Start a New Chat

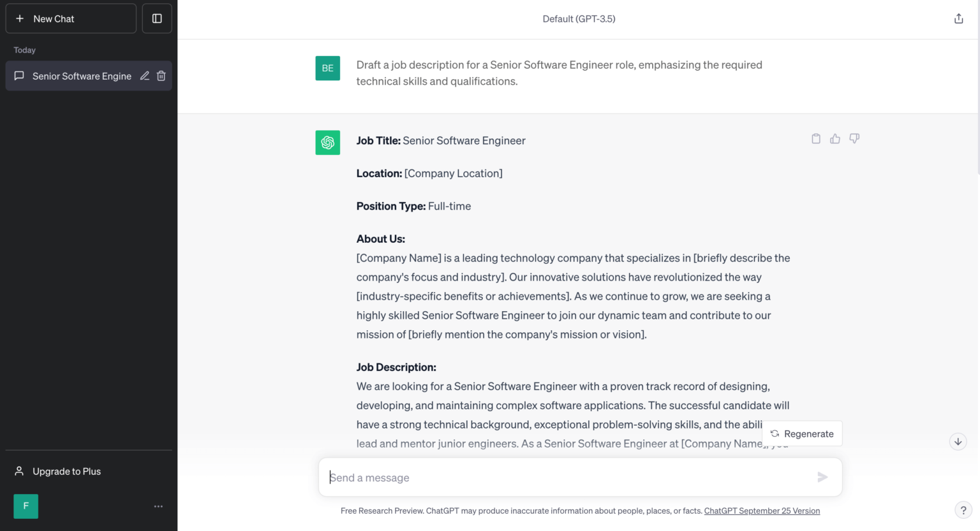pos(70,18)
